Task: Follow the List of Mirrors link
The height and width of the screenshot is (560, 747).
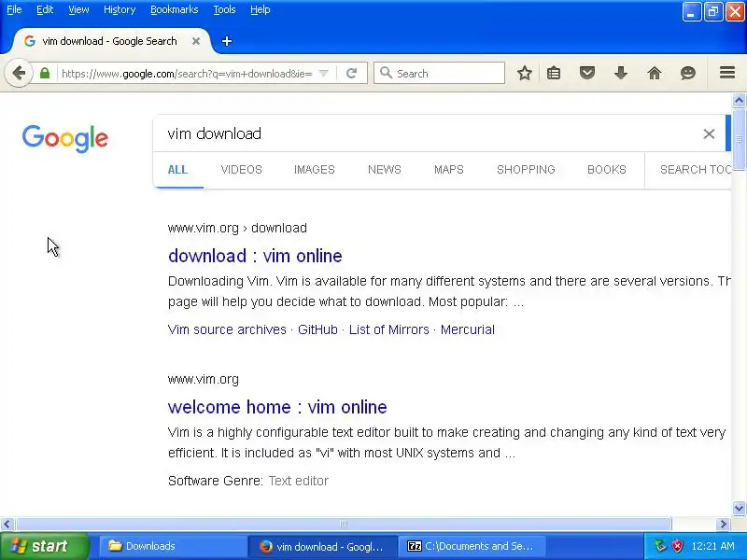Action: pyautogui.click(x=389, y=329)
